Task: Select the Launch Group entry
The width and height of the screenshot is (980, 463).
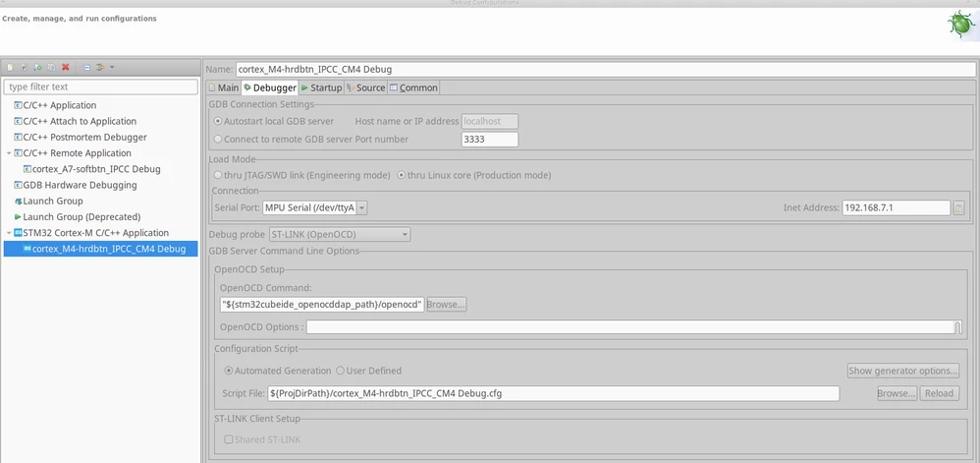Action: click(x=48, y=201)
